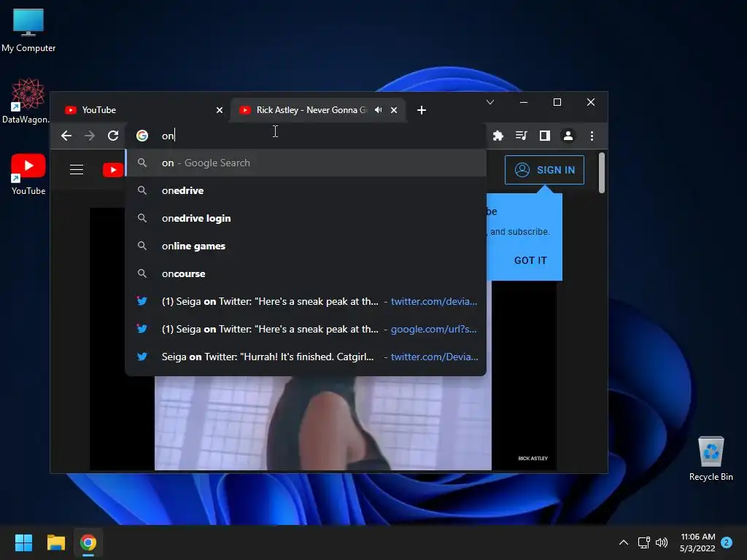Click the Chrome taskbar icon

click(x=88, y=542)
